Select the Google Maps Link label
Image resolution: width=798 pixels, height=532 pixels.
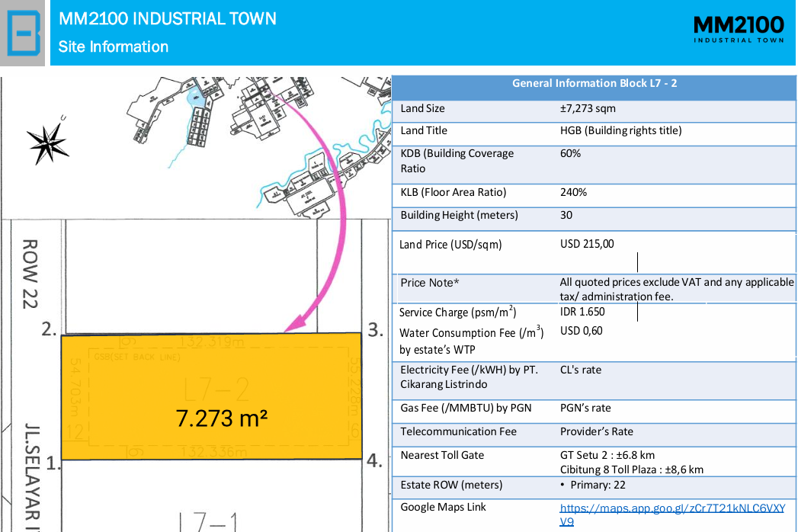click(x=443, y=507)
